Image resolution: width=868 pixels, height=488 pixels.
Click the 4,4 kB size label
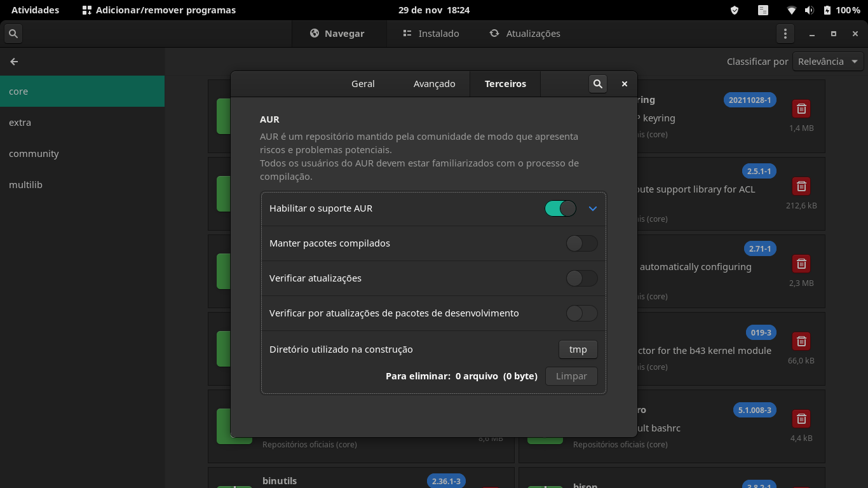pyautogui.click(x=801, y=438)
